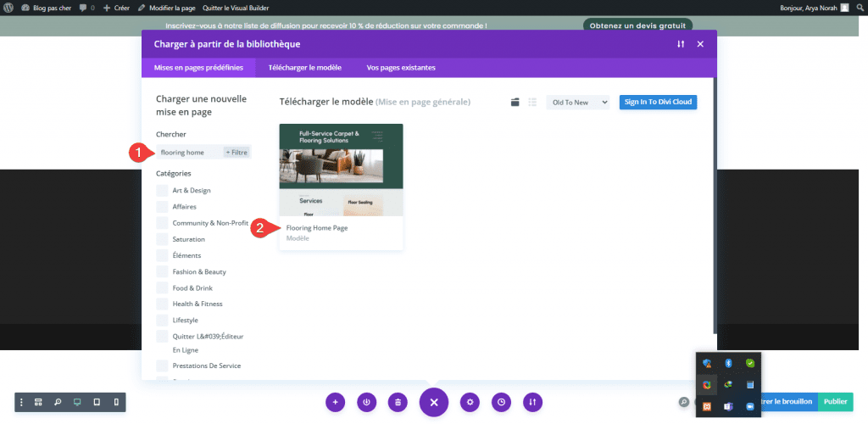
Task: Check the Art & Design category
Action: (162, 191)
